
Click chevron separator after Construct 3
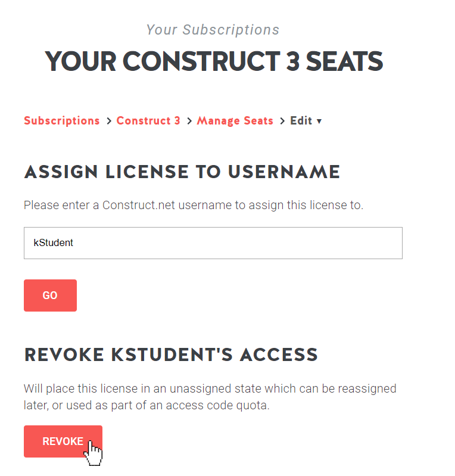(x=189, y=121)
